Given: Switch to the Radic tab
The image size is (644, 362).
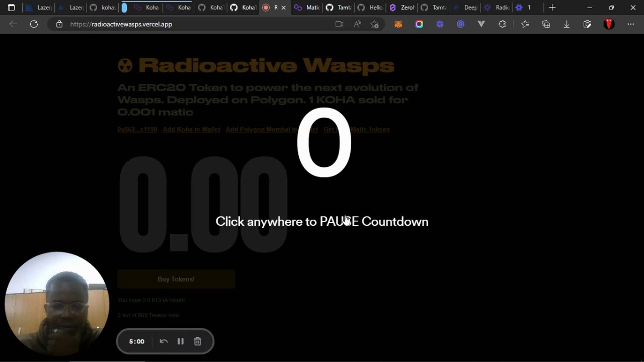Looking at the screenshot, I should pos(496,8).
